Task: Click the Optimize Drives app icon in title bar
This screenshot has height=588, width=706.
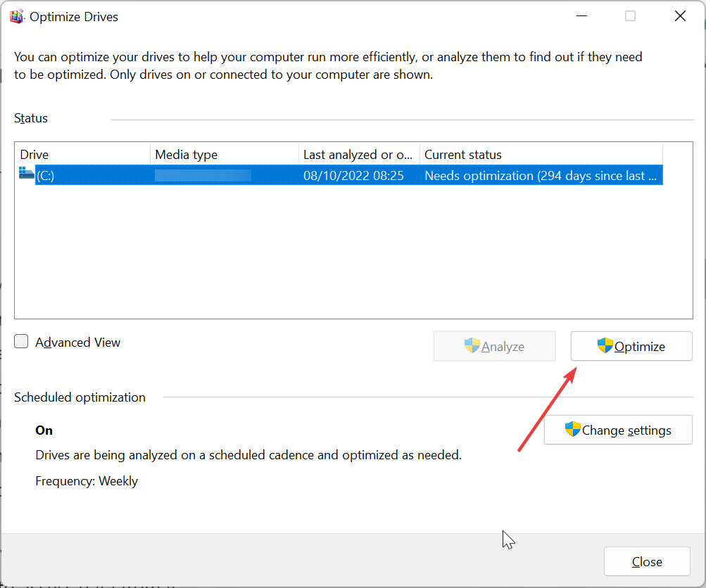Action: 17,17
